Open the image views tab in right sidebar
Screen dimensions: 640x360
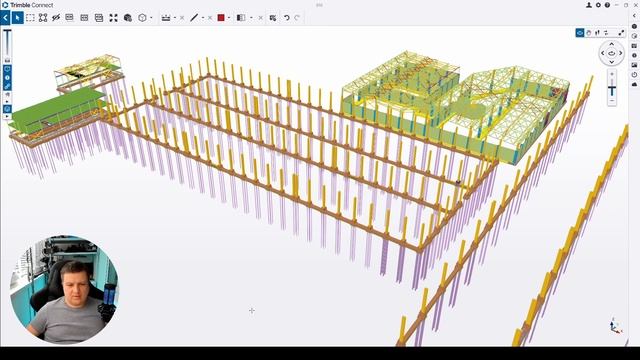point(634,65)
